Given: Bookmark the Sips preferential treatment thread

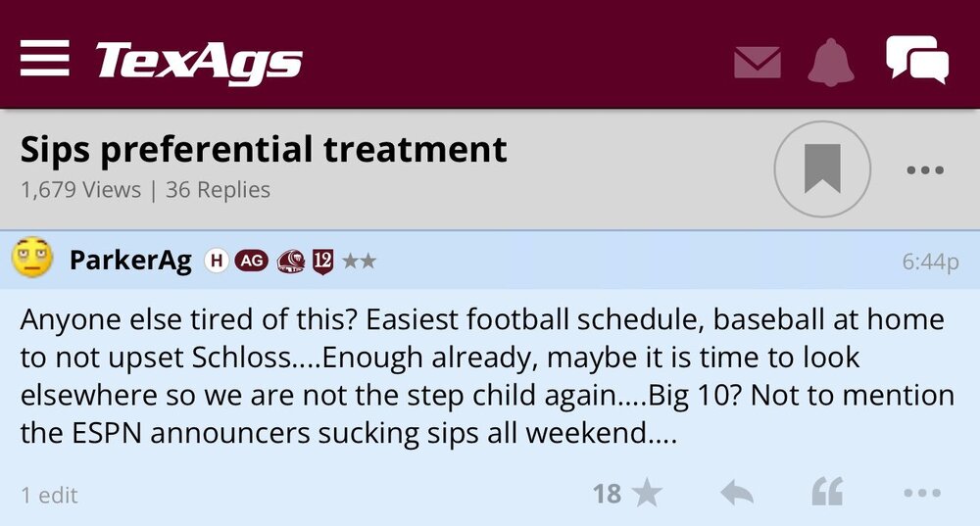Looking at the screenshot, I should coord(822,169).
